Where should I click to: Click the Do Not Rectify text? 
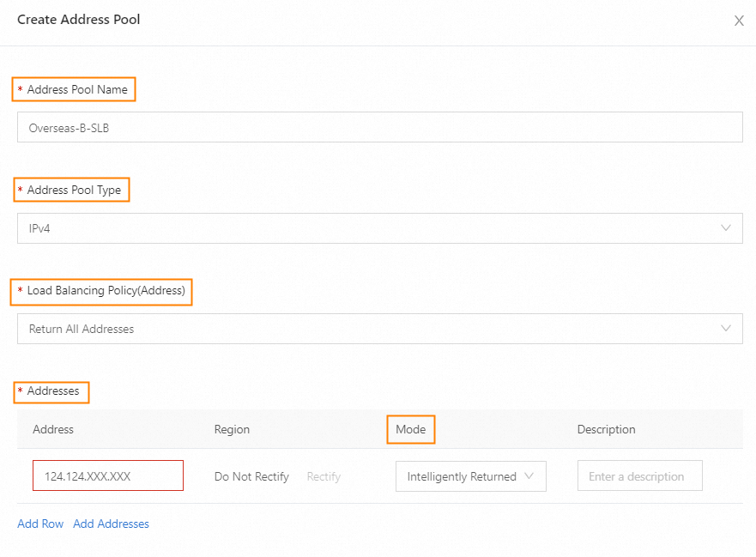(x=251, y=476)
